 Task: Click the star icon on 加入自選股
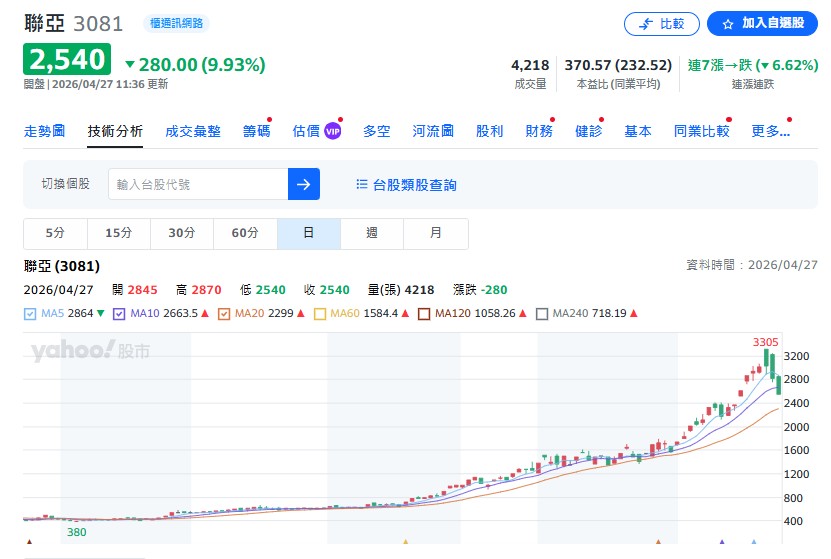[x=728, y=24]
